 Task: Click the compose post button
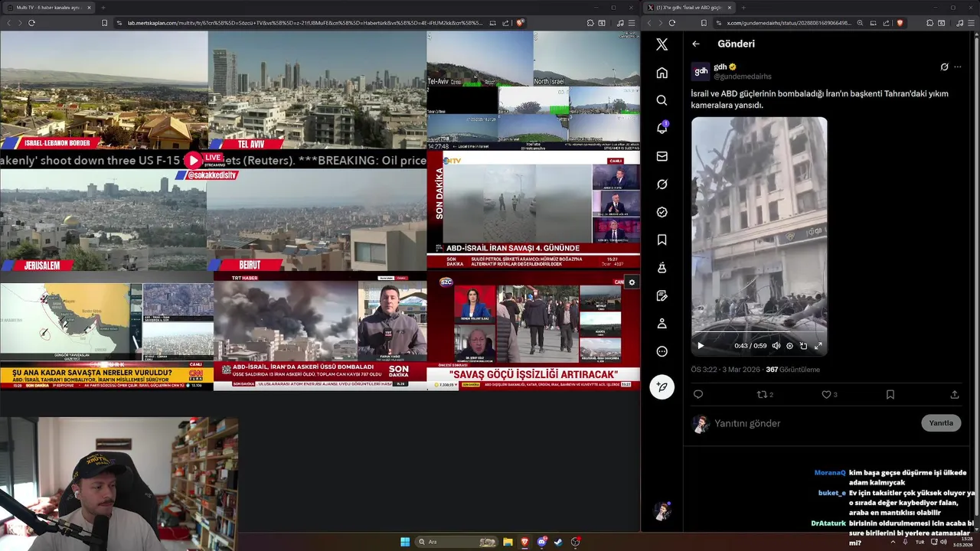coord(662,386)
